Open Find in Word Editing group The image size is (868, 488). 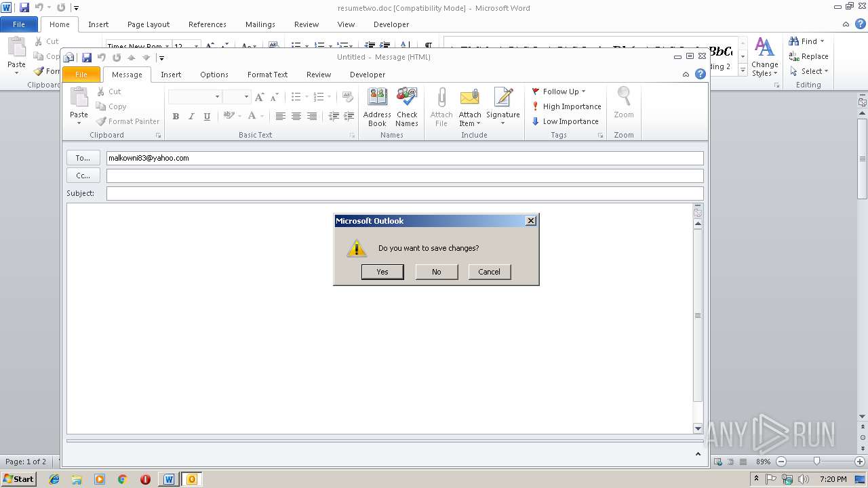[x=807, y=41]
